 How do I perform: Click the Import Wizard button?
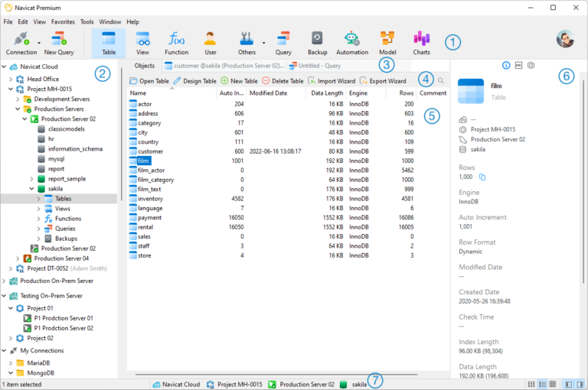(331, 80)
